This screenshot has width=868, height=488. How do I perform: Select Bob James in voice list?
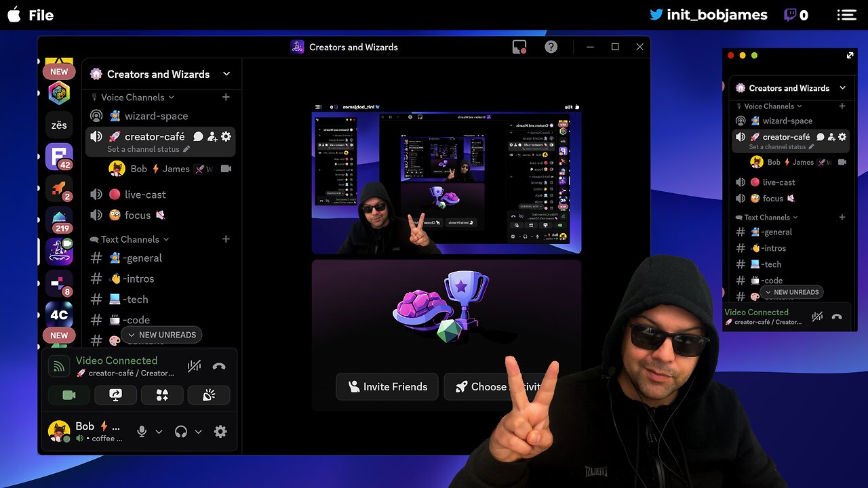click(x=170, y=169)
